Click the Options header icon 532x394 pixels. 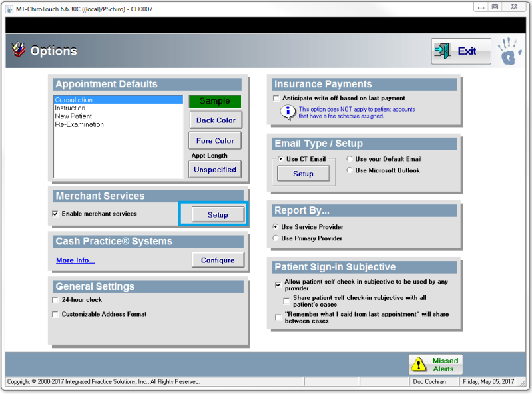19,51
